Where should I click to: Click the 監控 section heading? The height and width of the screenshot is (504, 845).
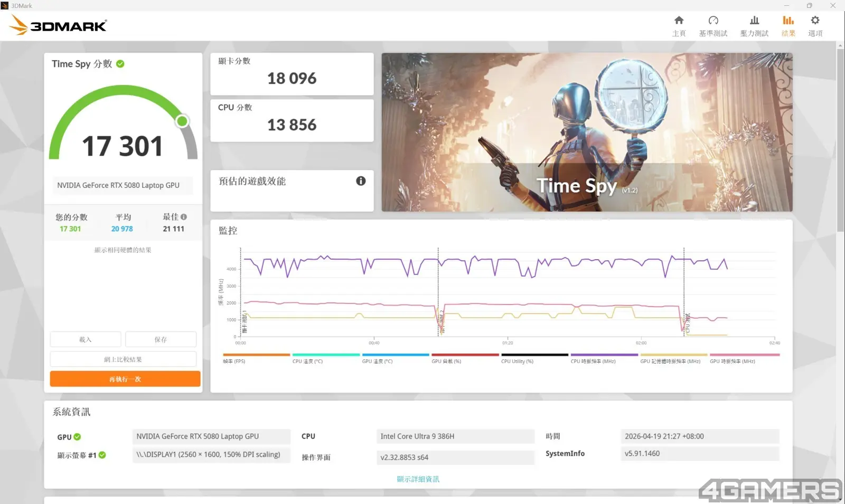pyautogui.click(x=228, y=231)
